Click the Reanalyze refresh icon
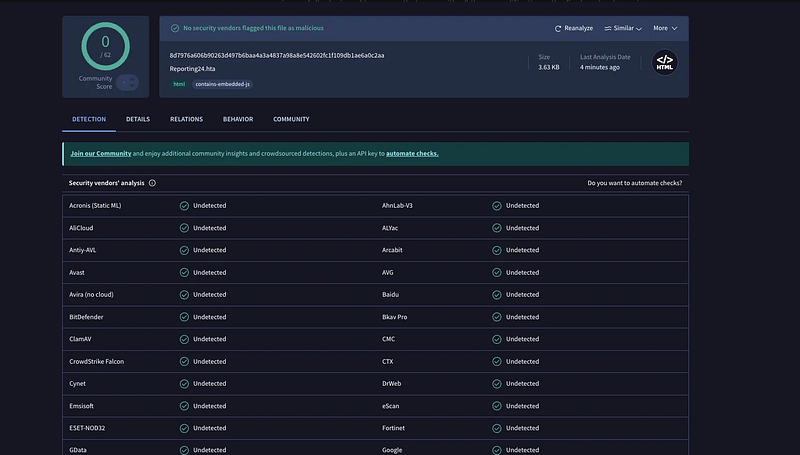800x455 pixels. [x=558, y=29]
